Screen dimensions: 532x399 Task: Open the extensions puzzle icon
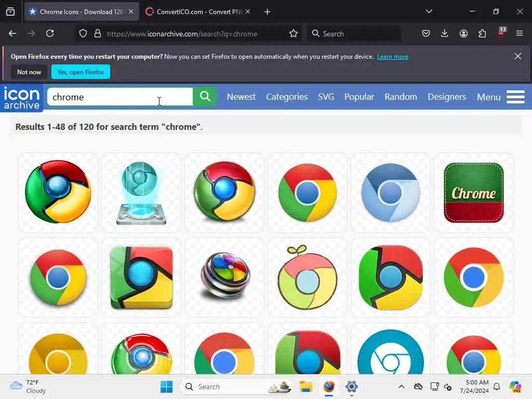pyautogui.click(x=482, y=33)
